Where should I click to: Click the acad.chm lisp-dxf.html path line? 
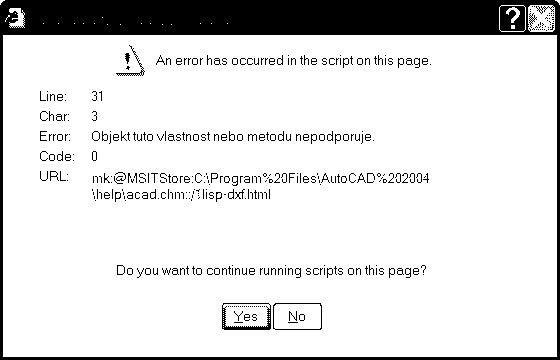click(x=181, y=195)
